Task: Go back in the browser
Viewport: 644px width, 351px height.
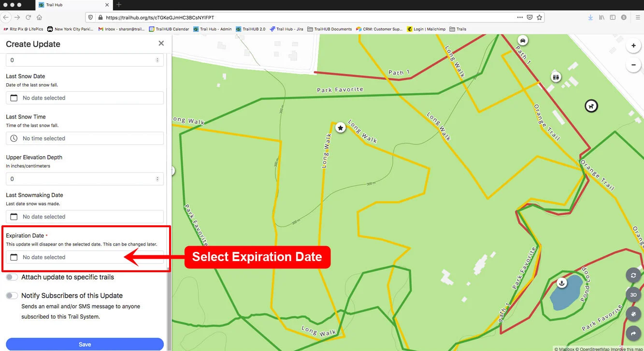Action: 5,17
